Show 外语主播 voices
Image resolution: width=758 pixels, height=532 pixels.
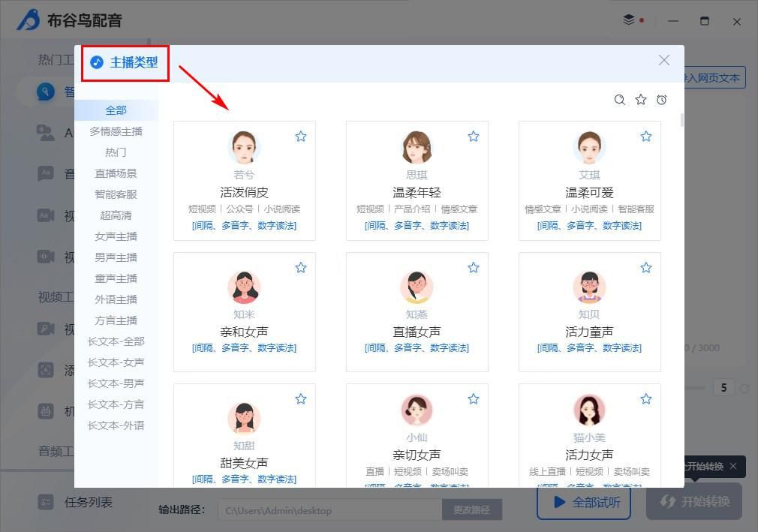coord(116,299)
